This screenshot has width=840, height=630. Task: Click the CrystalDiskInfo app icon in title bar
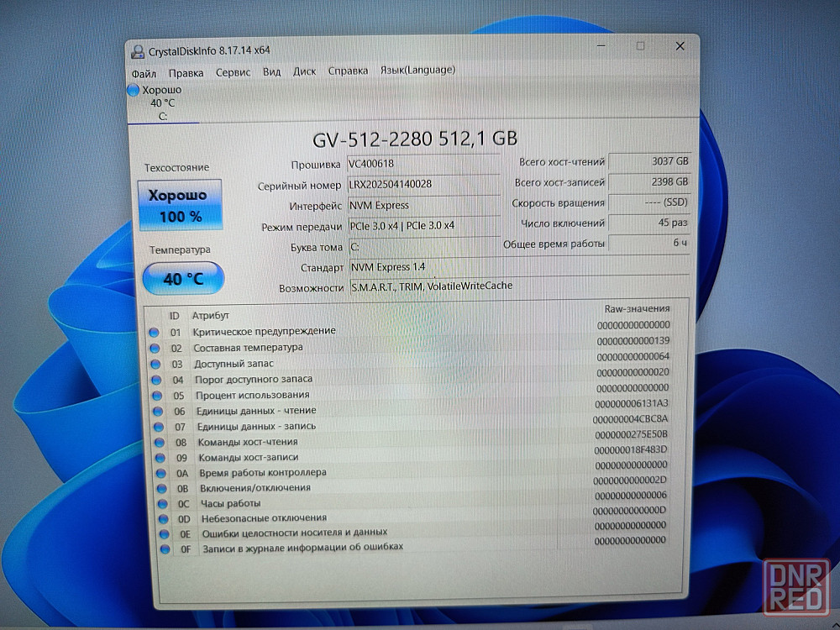pyautogui.click(x=138, y=51)
